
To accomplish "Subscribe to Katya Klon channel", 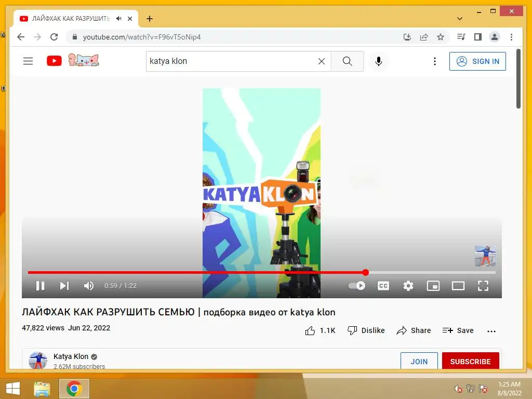I will (470, 362).
